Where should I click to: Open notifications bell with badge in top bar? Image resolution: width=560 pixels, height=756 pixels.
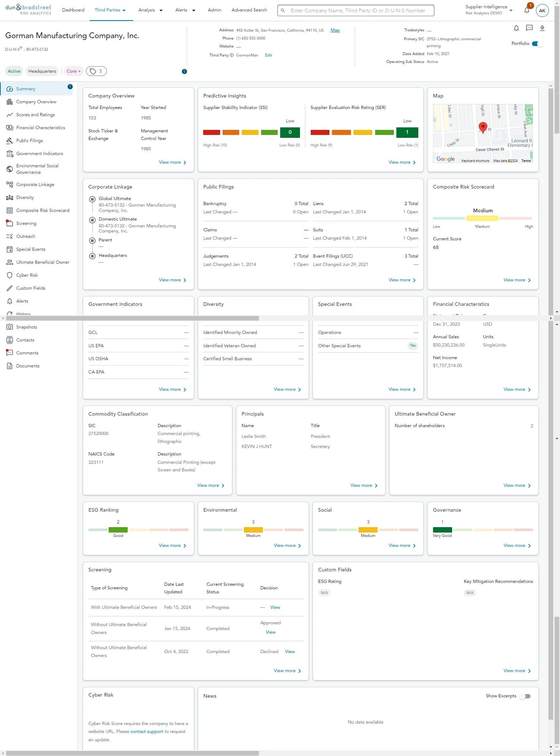[x=527, y=10]
